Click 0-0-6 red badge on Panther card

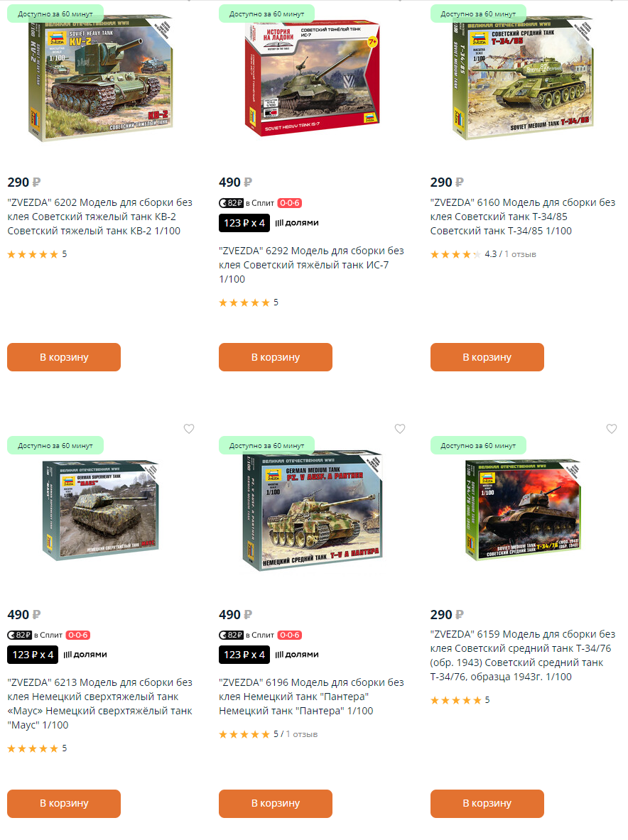tap(289, 635)
